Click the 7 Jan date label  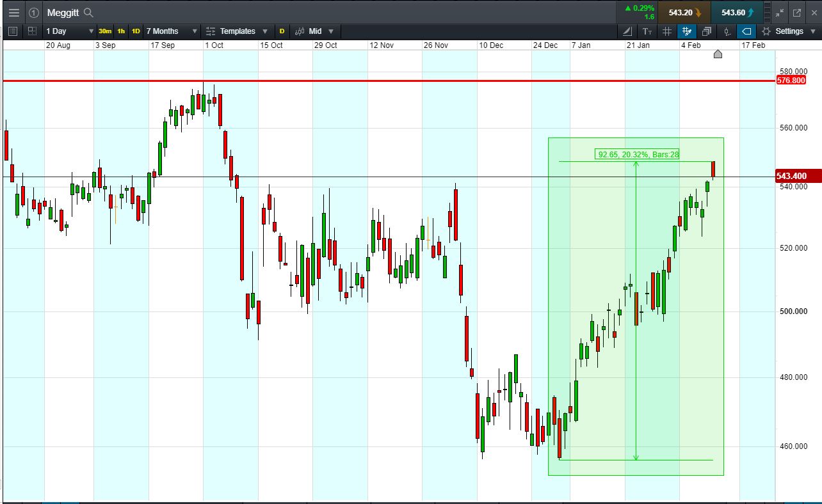(581, 45)
